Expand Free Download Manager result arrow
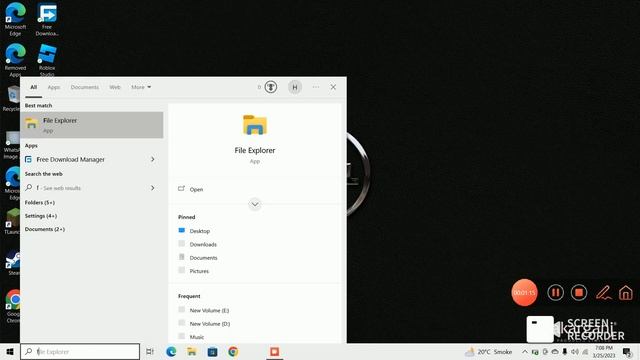This screenshot has width=640, height=360. point(153,159)
